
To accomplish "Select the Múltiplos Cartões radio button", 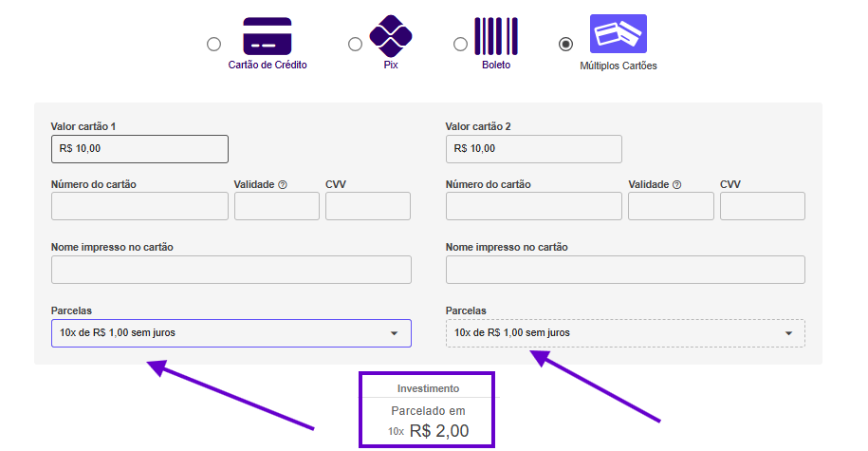I will click(565, 44).
